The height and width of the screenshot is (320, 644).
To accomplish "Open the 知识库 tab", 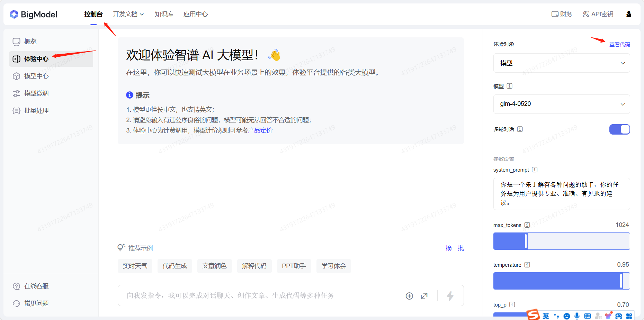I will point(164,14).
